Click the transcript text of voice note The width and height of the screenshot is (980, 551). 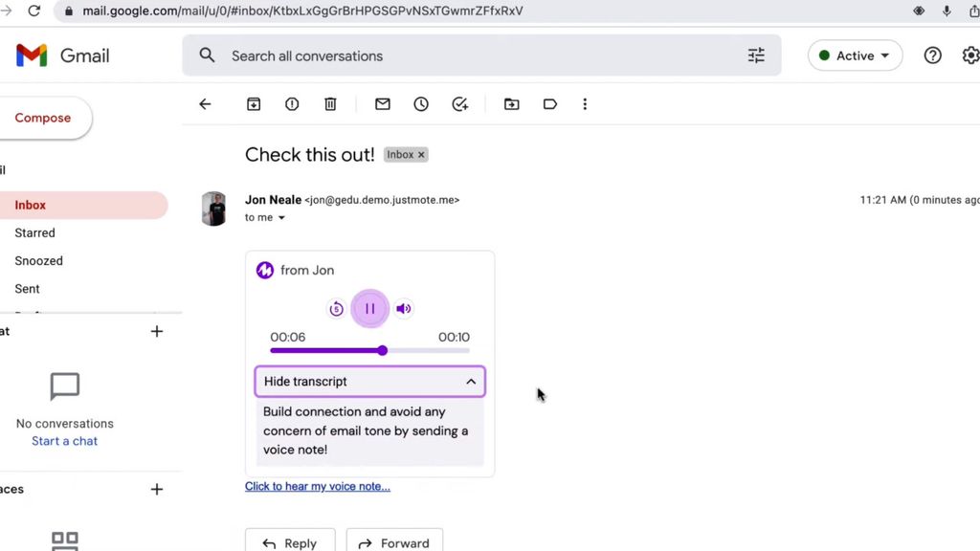tap(366, 431)
